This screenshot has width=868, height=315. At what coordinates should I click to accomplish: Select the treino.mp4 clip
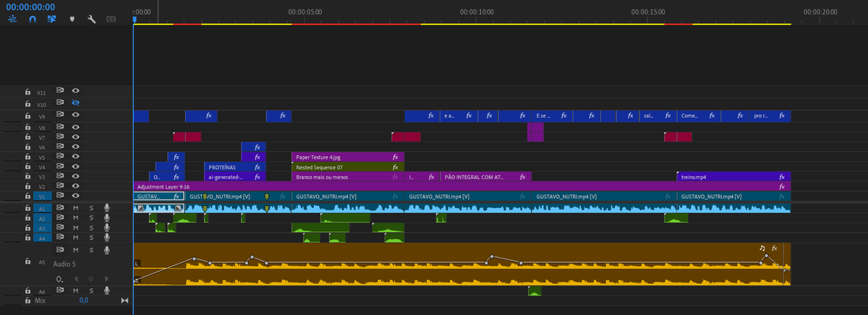point(733,176)
